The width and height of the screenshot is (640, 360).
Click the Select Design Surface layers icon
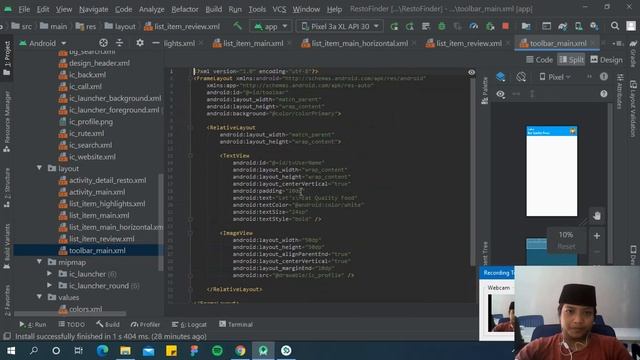pos(501,77)
